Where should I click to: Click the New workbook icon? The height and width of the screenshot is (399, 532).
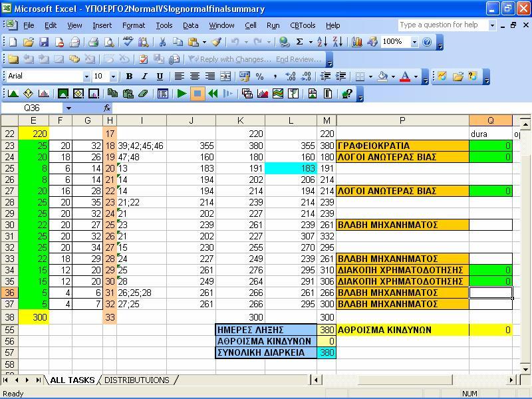pos(13,42)
